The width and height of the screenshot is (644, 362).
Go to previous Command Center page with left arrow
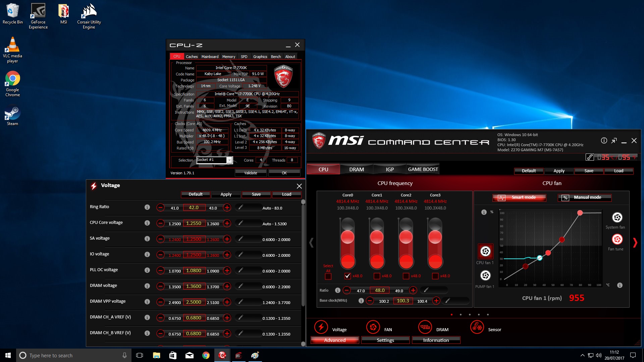point(311,243)
